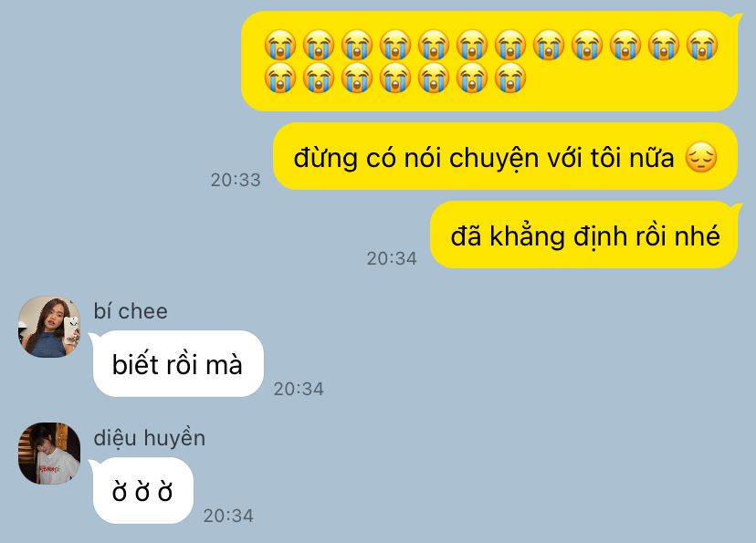Click the 20:33 timestamp

coord(236,180)
